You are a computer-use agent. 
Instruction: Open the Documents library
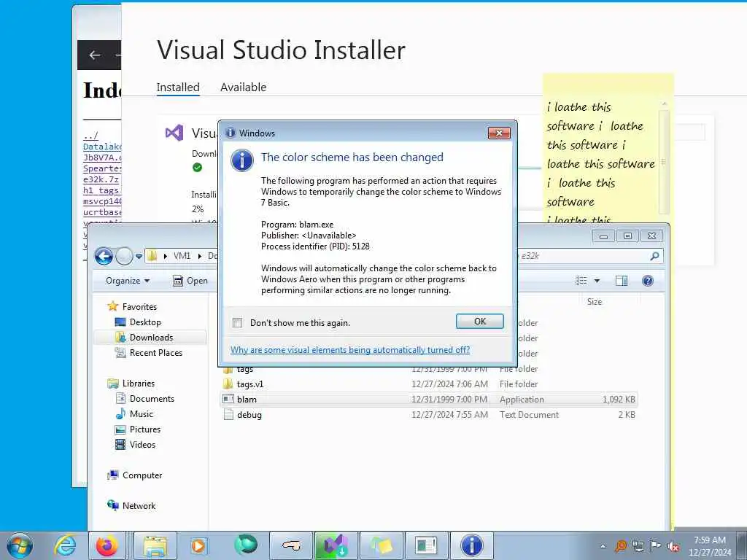click(x=152, y=399)
